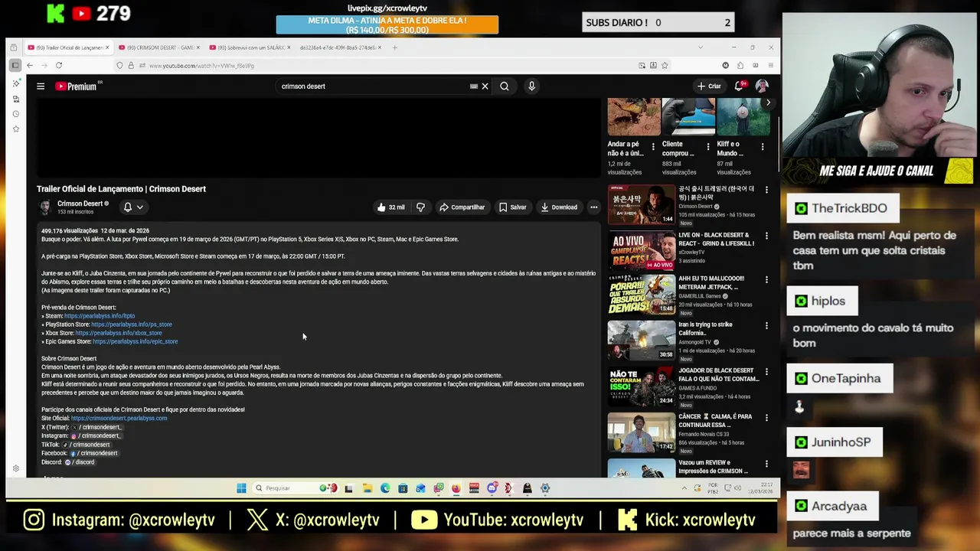Image resolution: width=980 pixels, height=551 pixels.
Task: Switch to Trailer Oficial de Lançamento tab
Action: [x=68, y=47]
